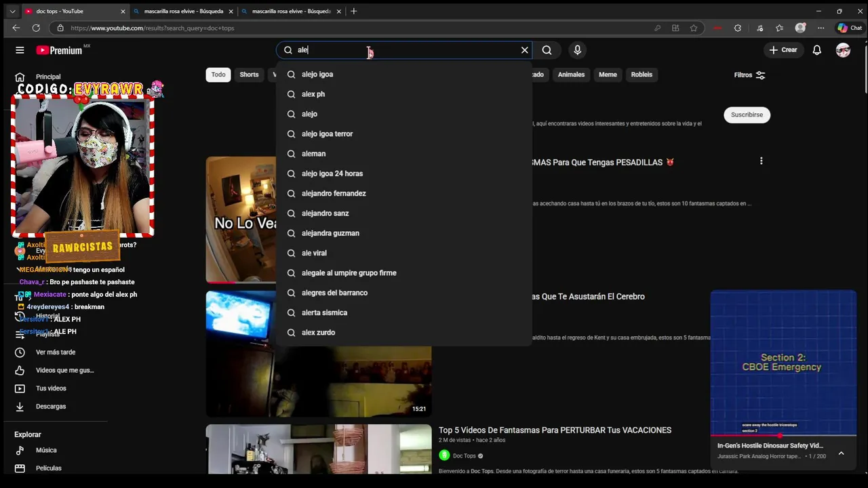This screenshot has width=868, height=488.
Task: Reload the page with the refresh icon
Action: click(x=36, y=28)
